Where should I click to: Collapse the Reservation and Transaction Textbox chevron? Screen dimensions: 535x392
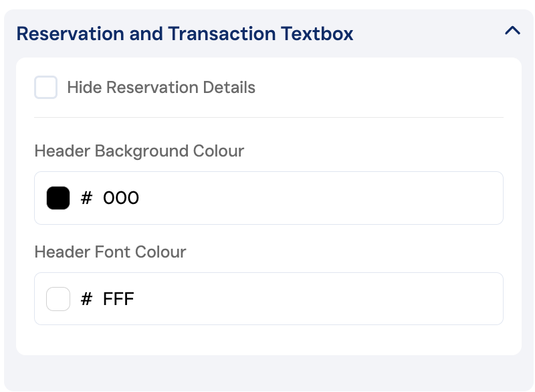[x=512, y=31]
